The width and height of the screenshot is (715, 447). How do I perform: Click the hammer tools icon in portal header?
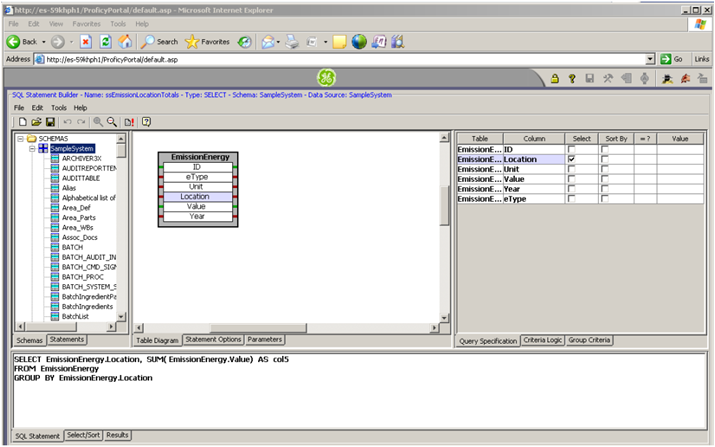coord(607,78)
